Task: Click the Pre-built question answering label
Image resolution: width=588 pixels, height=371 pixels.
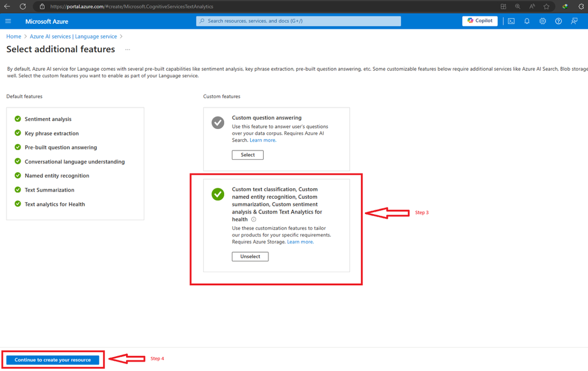Action: 61,148
